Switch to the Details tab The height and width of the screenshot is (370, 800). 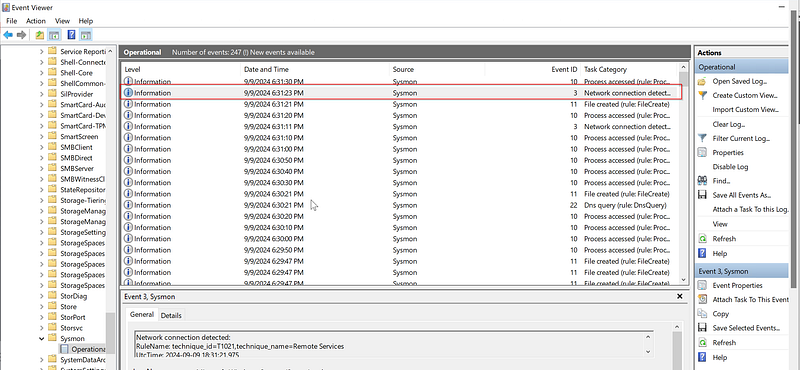click(171, 315)
